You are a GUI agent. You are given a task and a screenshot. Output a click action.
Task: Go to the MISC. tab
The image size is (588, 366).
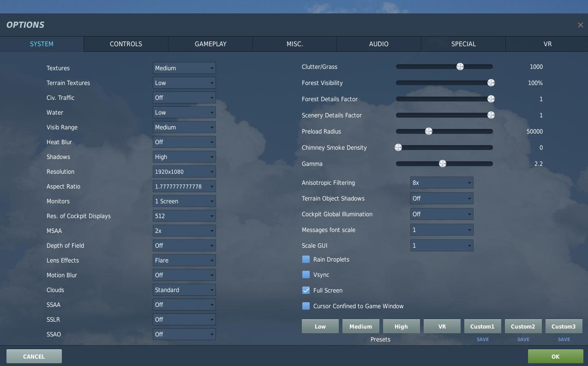click(294, 44)
